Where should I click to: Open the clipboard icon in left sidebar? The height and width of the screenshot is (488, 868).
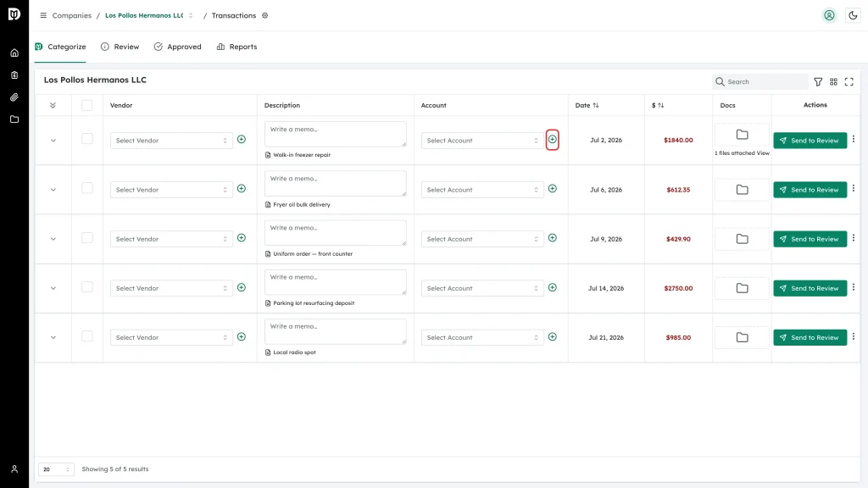tap(14, 75)
